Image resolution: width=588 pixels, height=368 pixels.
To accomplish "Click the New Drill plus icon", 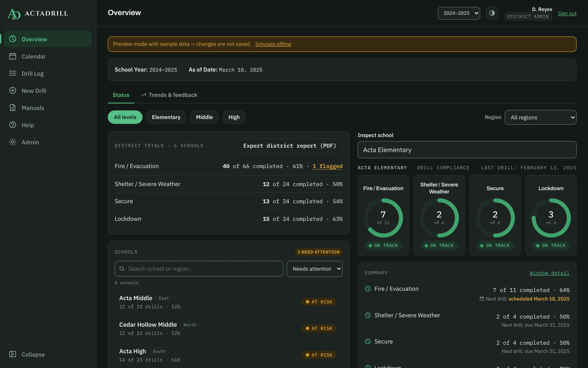I will pyautogui.click(x=13, y=91).
